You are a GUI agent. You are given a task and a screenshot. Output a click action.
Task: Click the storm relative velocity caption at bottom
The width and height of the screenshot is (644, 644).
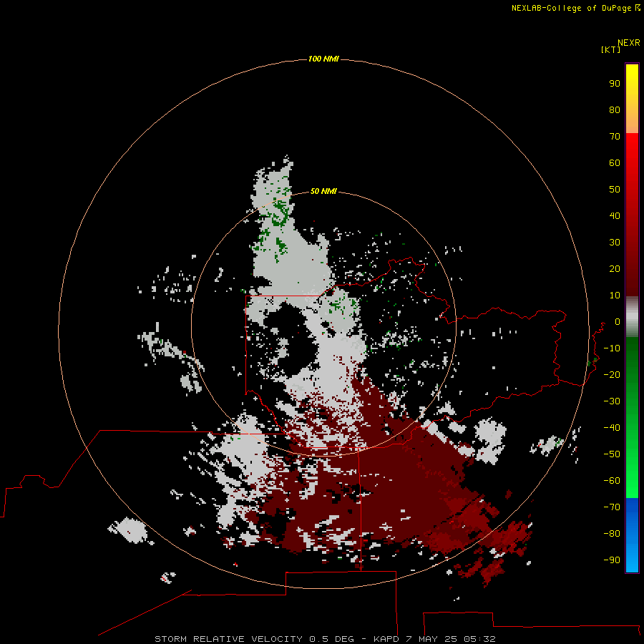click(x=325, y=639)
